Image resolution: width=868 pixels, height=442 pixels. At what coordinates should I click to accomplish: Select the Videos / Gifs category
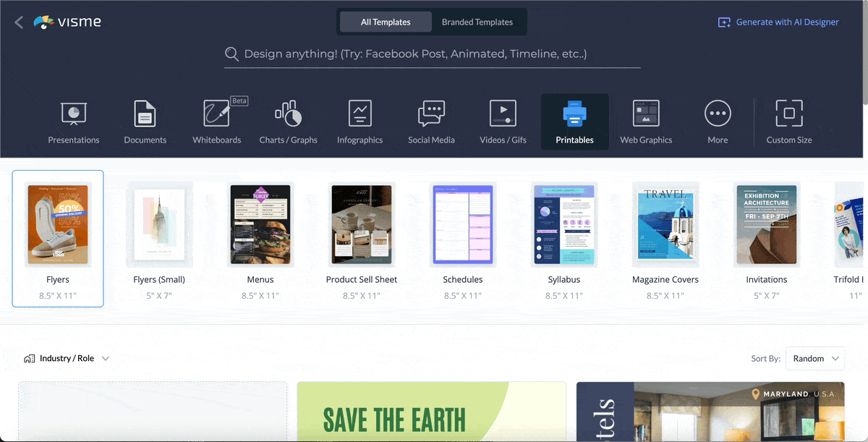click(x=503, y=122)
